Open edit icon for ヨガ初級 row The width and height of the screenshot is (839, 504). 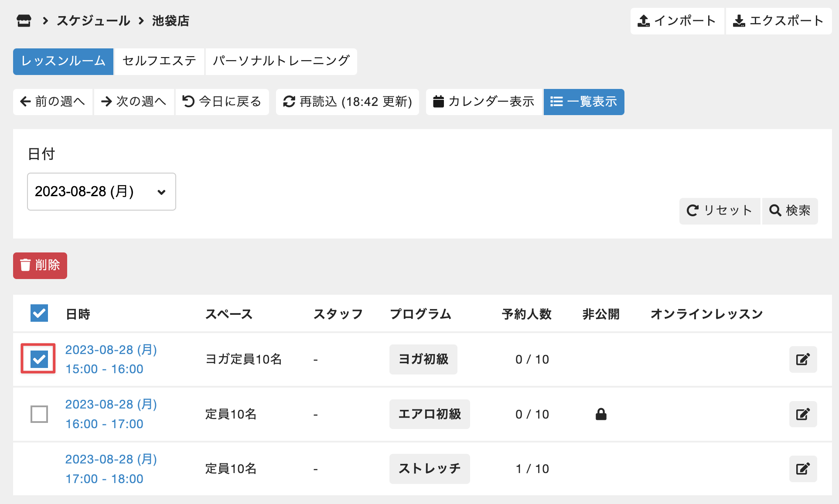[802, 359]
